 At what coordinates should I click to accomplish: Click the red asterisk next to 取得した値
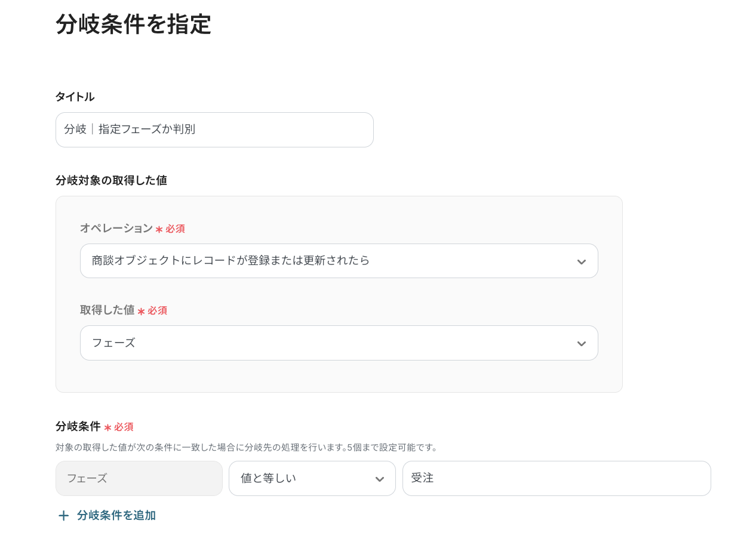pos(142,311)
